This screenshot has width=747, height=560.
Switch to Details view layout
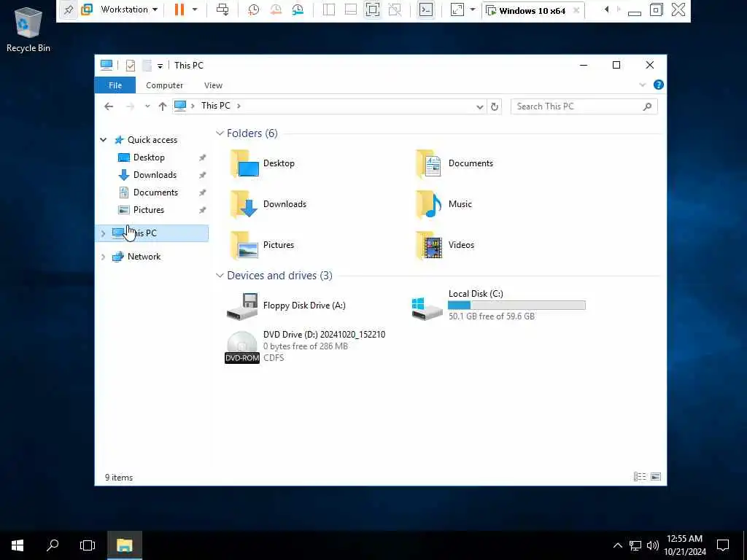[640, 477]
